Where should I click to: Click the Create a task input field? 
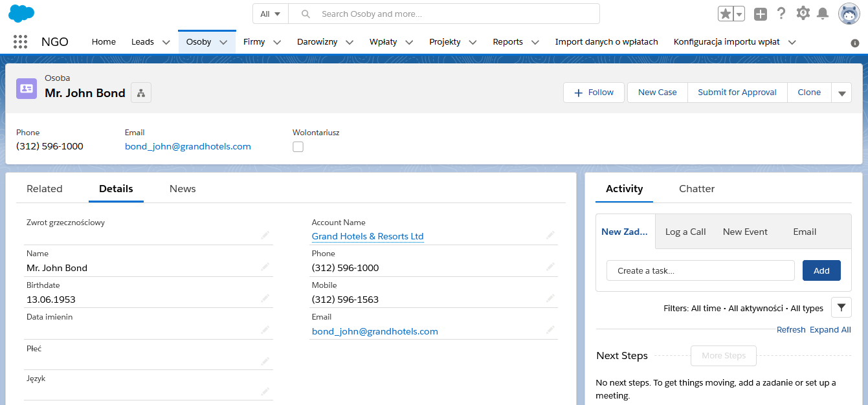click(x=700, y=270)
